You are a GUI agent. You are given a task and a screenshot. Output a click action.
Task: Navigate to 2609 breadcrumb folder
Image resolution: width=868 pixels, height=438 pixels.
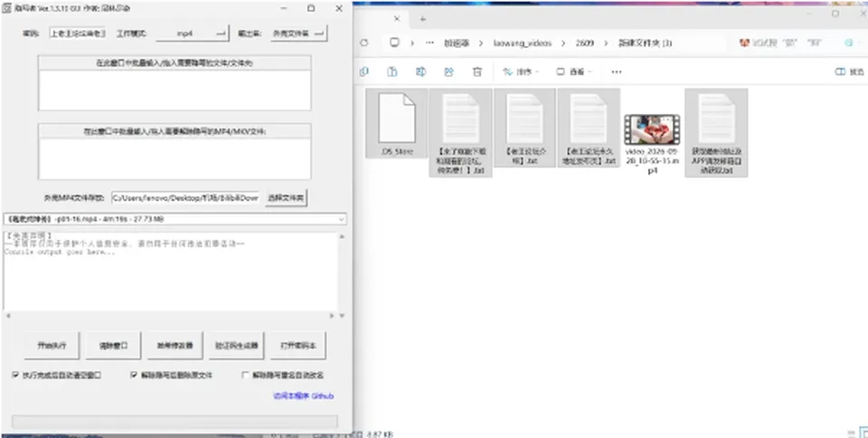coord(585,43)
